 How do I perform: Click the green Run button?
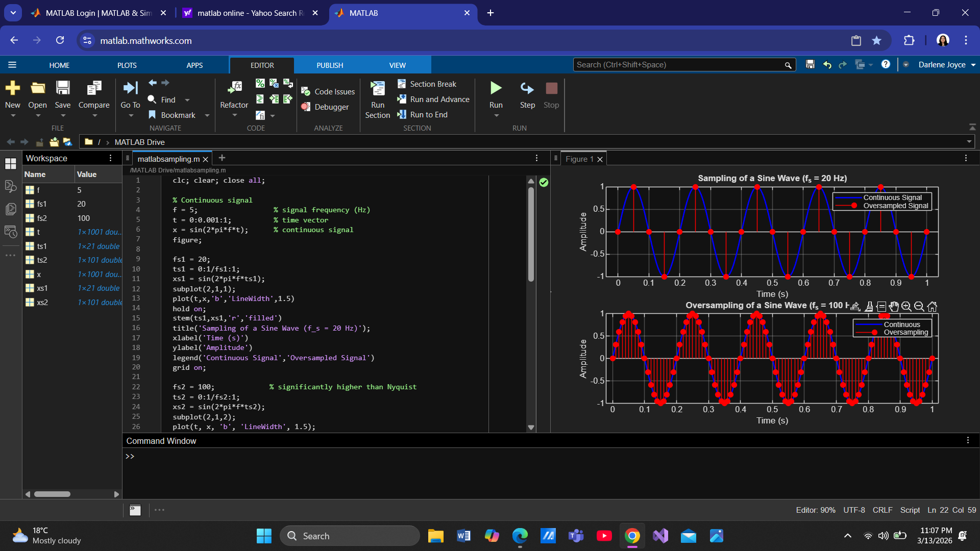pos(496,89)
